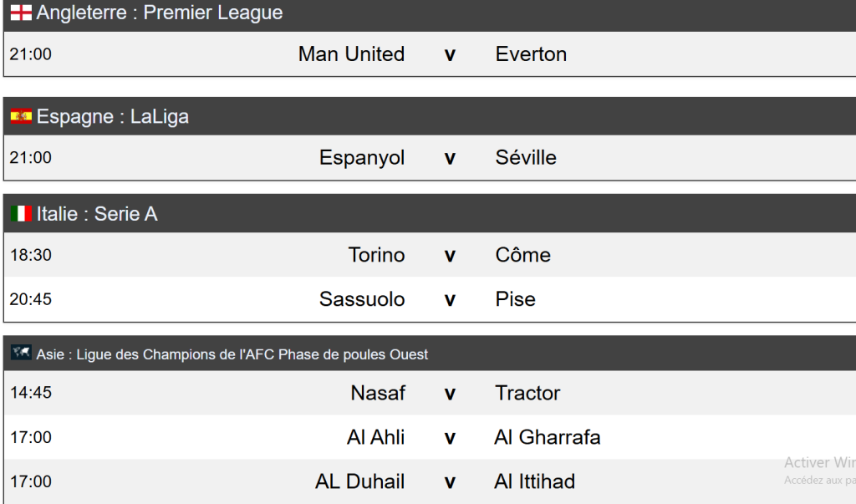
Task: Open the Espagne : LaLiga heading
Action: click(x=113, y=117)
